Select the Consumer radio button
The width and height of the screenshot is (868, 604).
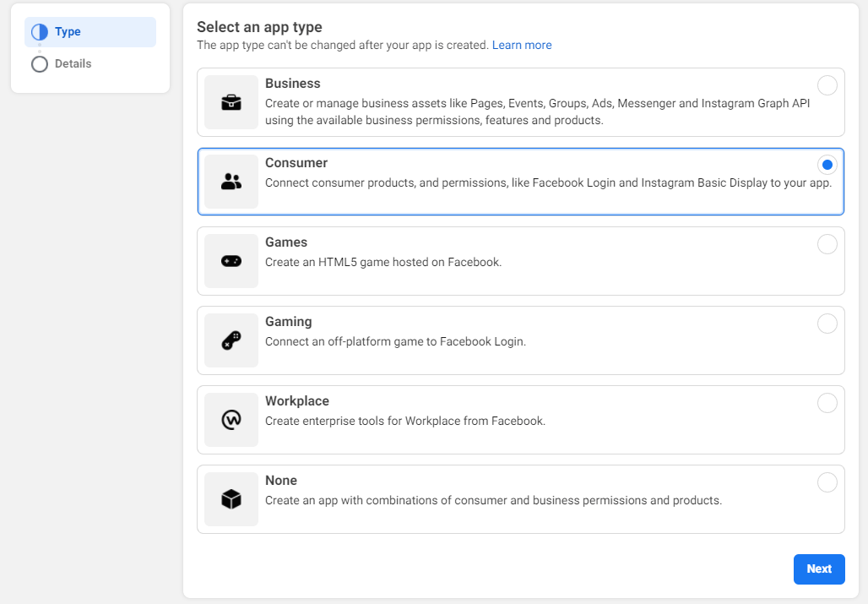[827, 165]
